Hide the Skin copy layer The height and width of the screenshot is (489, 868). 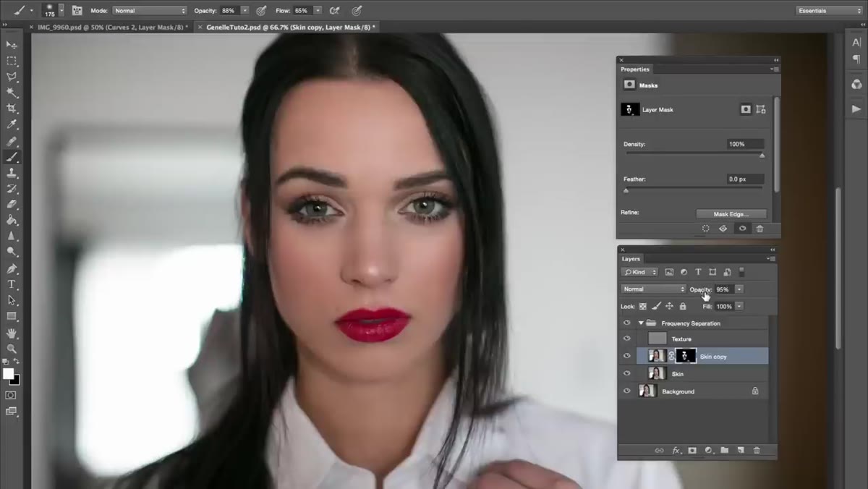[x=627, y=356]
